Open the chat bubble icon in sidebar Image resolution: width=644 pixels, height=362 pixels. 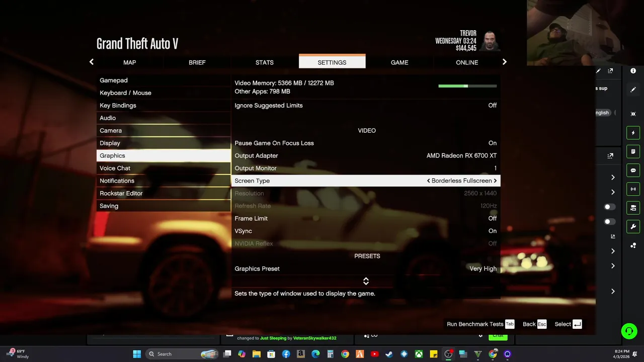[633, 170]
